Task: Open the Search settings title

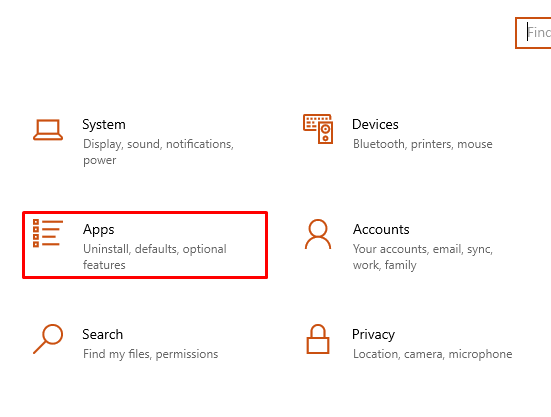Action: (103, 334)
